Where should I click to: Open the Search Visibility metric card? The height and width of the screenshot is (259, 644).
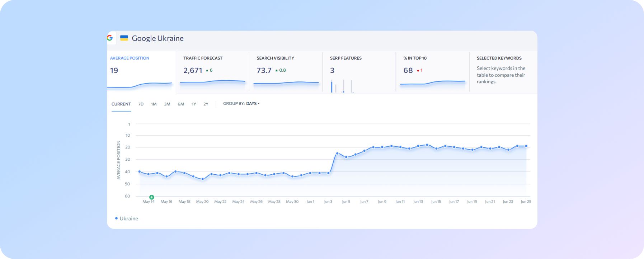tap(286, 72)
